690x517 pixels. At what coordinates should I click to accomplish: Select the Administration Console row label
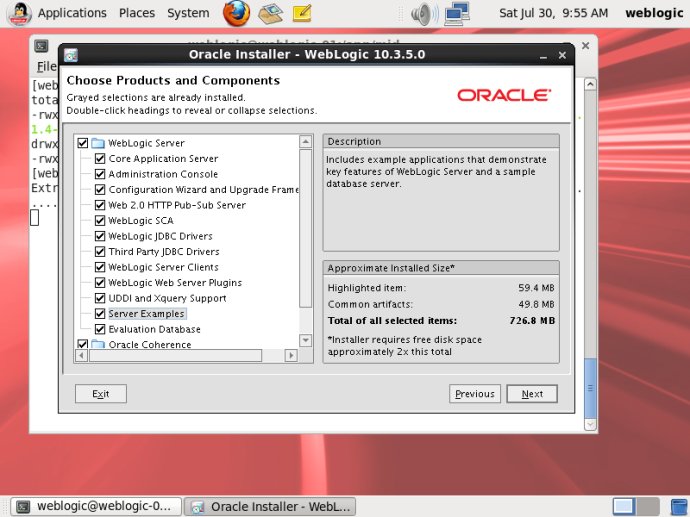click(x=163, y=174)
